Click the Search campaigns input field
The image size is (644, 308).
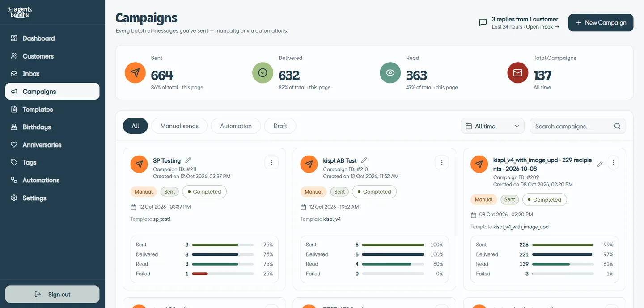578,126
